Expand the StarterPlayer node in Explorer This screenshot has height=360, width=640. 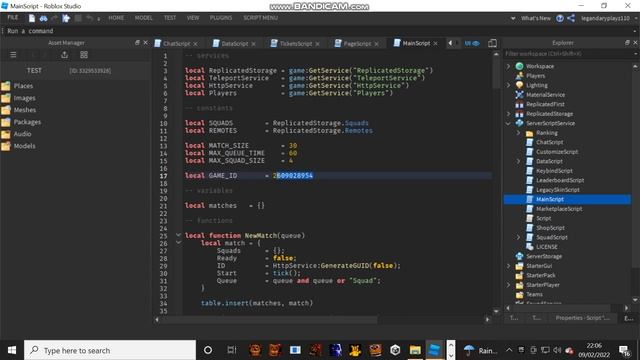point(509,285)
